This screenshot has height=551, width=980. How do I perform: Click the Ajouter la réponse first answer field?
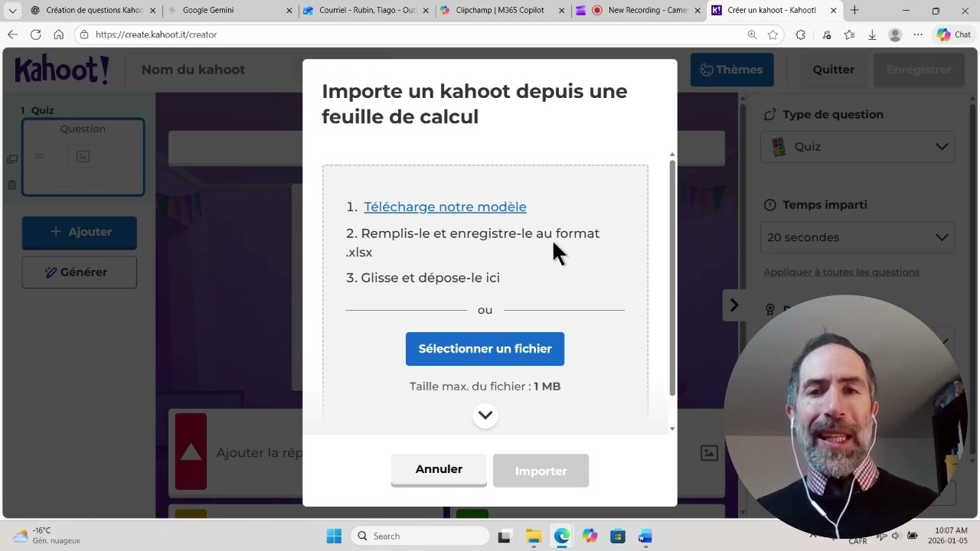[259, 453]
